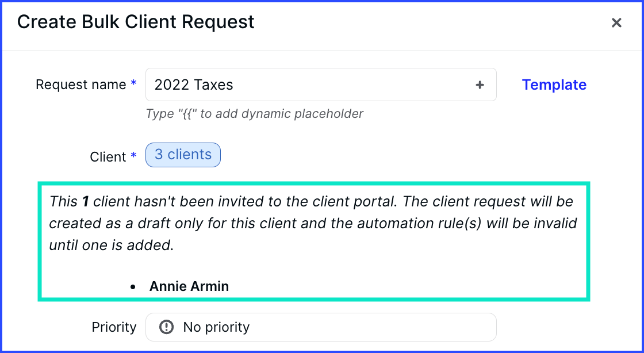The height and width of the screenshot is (353, 644).
Task: Click the Request name label
Action: click(81, 85)
